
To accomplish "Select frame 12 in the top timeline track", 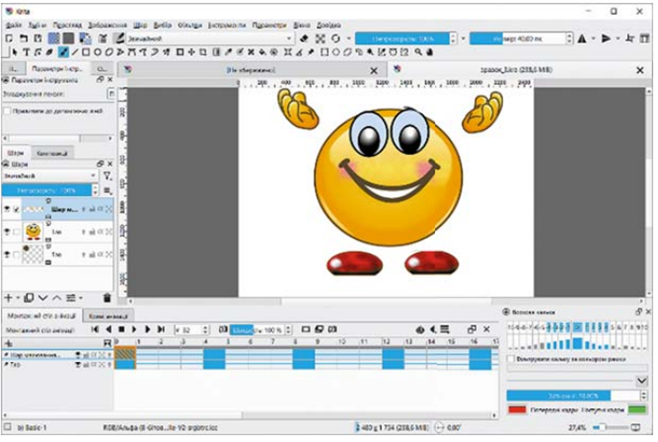I will [391, 353].
